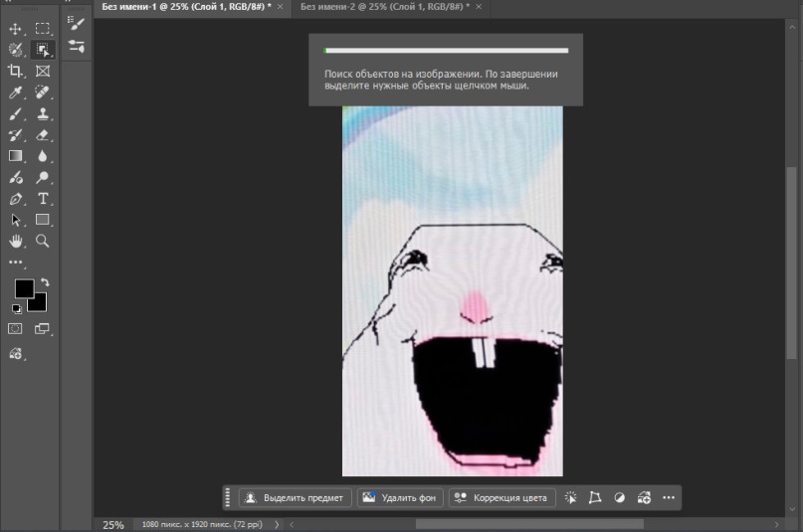Select the Quick Selection brush tool
The height and width of the screenshot is (532, 803).
[15, 50]
